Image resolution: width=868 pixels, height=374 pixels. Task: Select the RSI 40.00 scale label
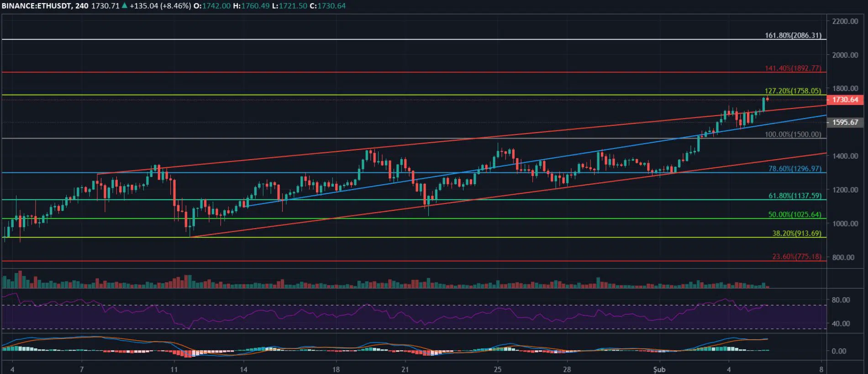841,323
